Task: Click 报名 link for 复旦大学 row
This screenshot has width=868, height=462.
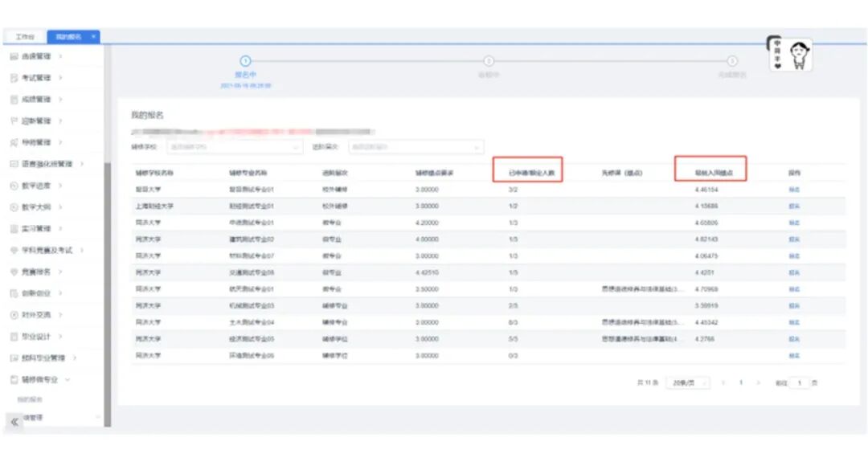Action: coord(794,190)
